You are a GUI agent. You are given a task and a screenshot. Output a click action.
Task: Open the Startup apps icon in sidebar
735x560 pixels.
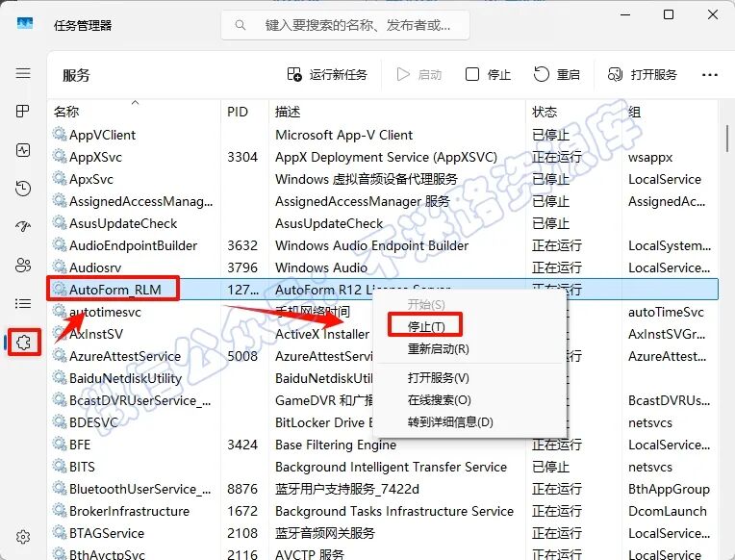(23, 226)
